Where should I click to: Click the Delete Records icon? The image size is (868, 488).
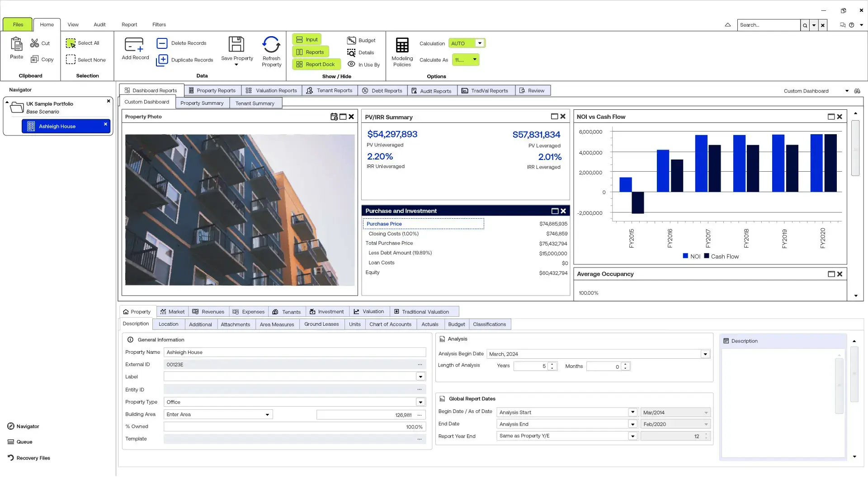click(x=163, y=43)
